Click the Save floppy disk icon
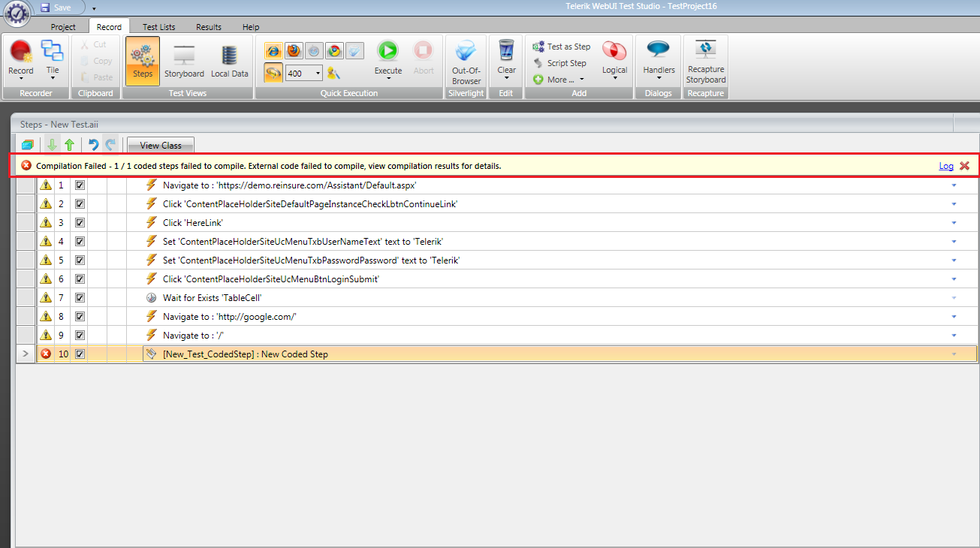The width and height of the screenshot is (980, 548). pos(45,8)
